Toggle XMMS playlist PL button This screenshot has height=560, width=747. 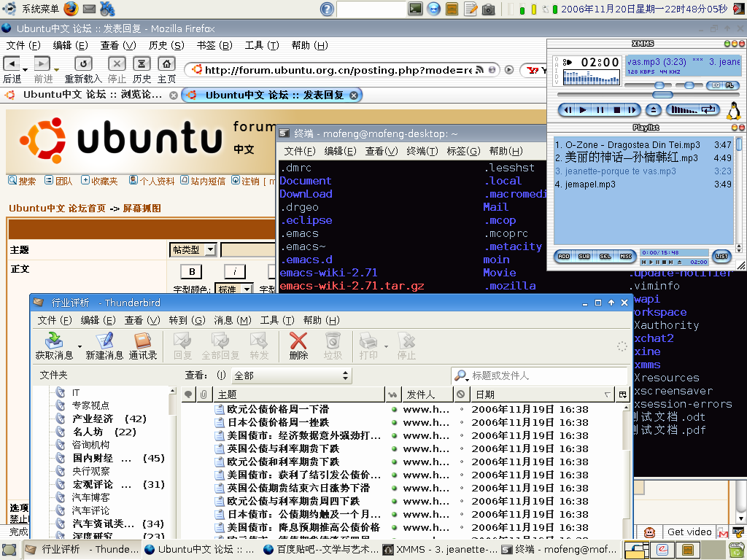729,85
